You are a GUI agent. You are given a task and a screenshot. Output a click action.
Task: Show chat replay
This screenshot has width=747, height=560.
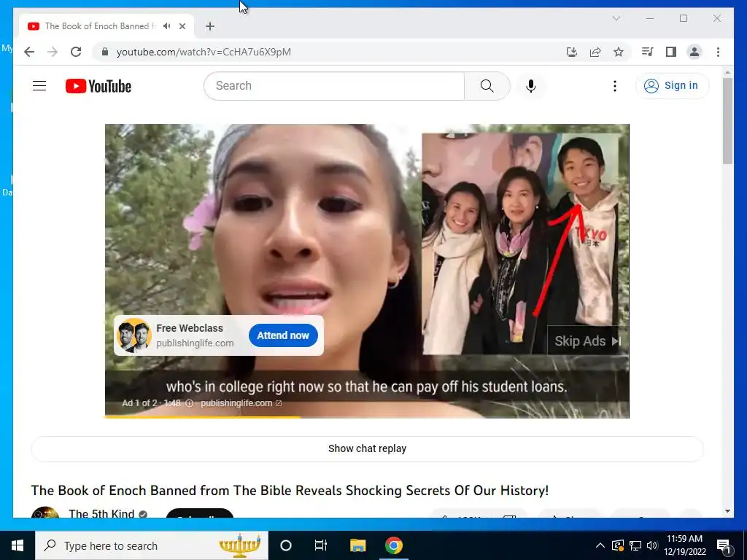[x=367, y=448]
